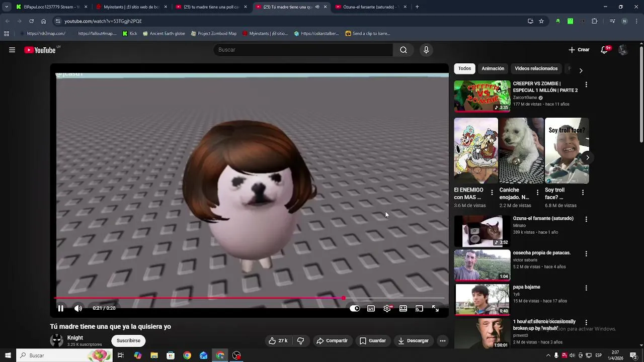Select the Videos relacionados filter chip
The width and height of the screenshot is (644, 362).
pos(536,68)
